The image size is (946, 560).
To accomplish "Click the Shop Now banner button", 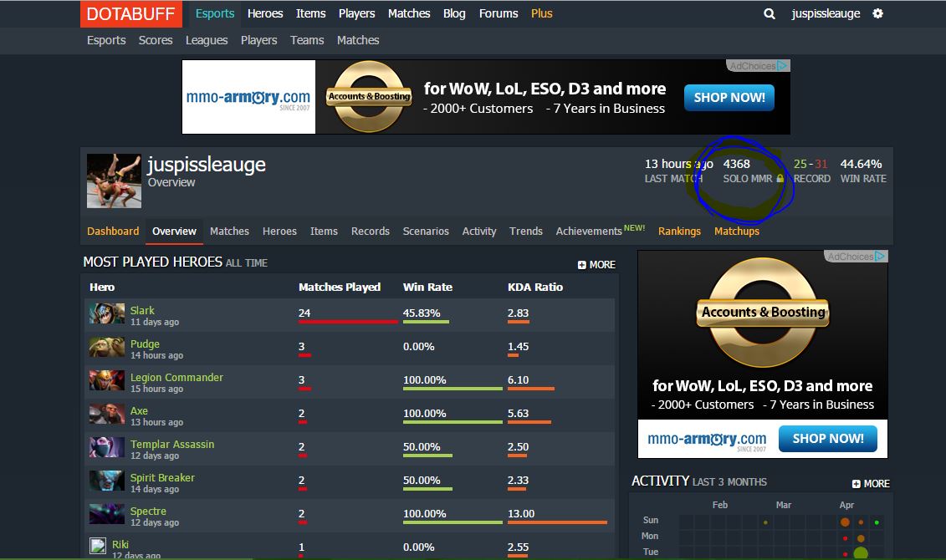I will (x=729, y=97).
